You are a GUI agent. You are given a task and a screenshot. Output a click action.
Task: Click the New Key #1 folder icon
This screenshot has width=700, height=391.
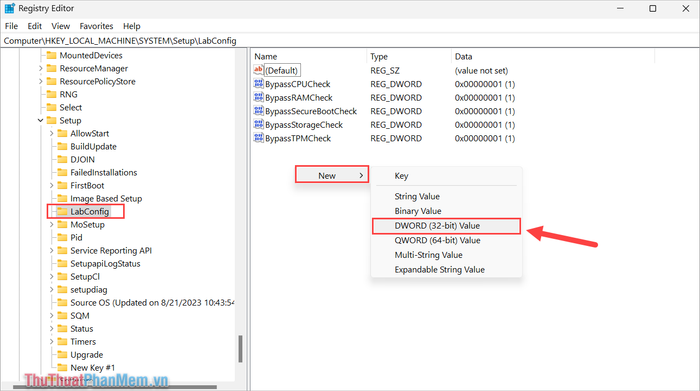[x=62, y=367]
